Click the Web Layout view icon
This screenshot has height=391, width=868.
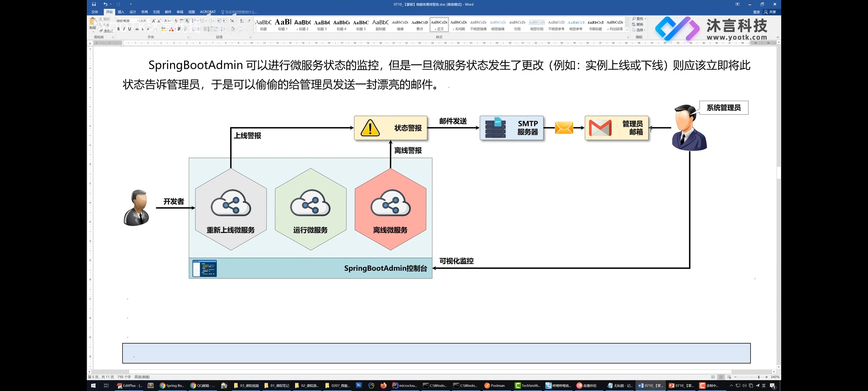pyautogui.click(x=729, y=377)
